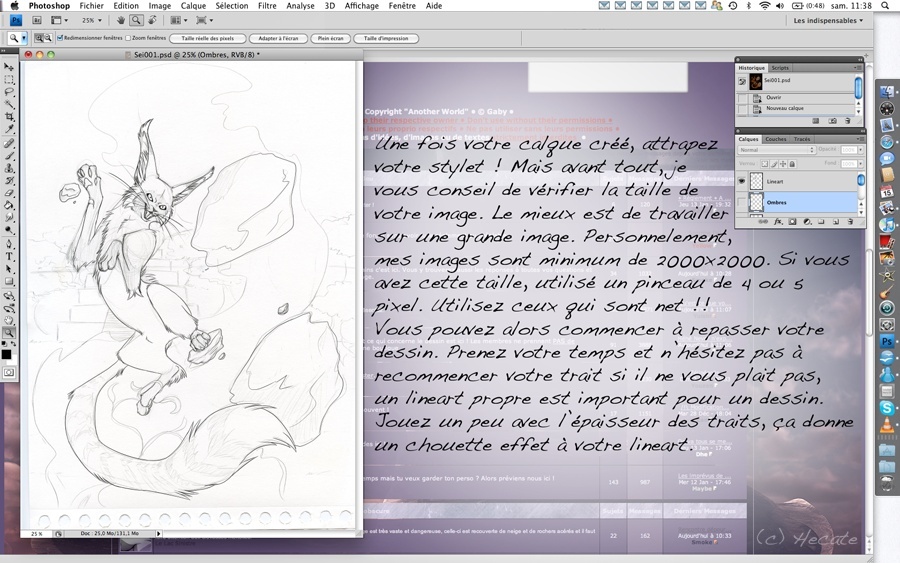The image size is (900, 563).
Task: Click Taille d'impression button
Action: click(386, 38)
